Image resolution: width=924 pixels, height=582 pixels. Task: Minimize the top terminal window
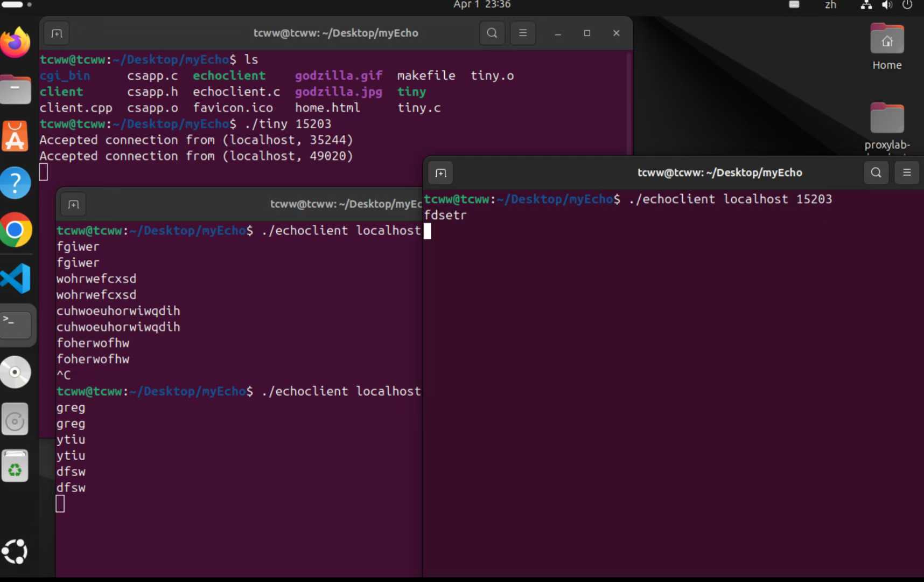[x=558, y=33]
